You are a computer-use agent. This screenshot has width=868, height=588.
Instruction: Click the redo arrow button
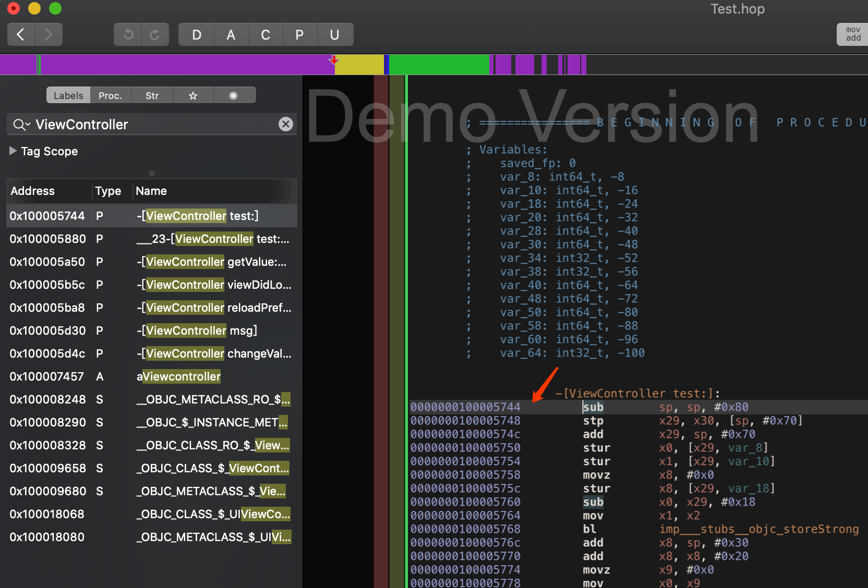(x=155, y=34)
